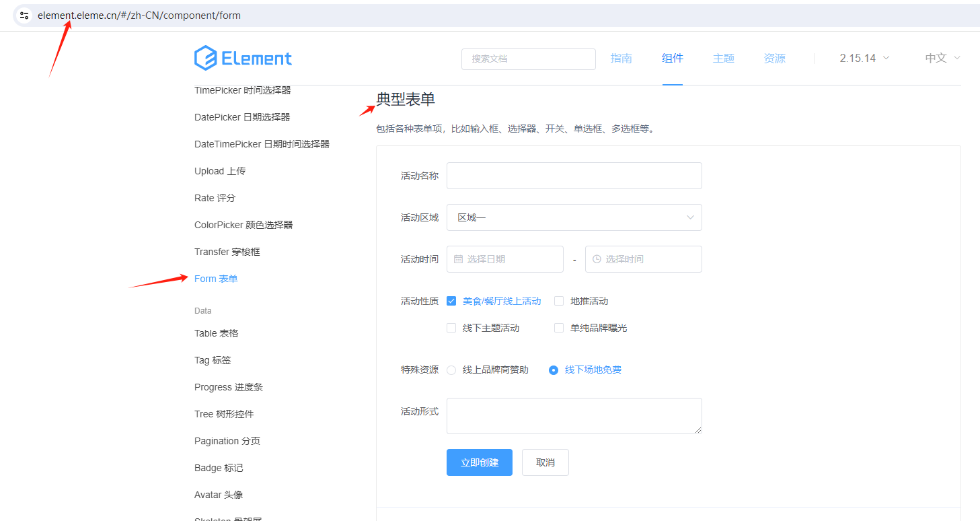Click the site permissions icon in address bar
Screen dimensions: 980x521
pos(24,15)
